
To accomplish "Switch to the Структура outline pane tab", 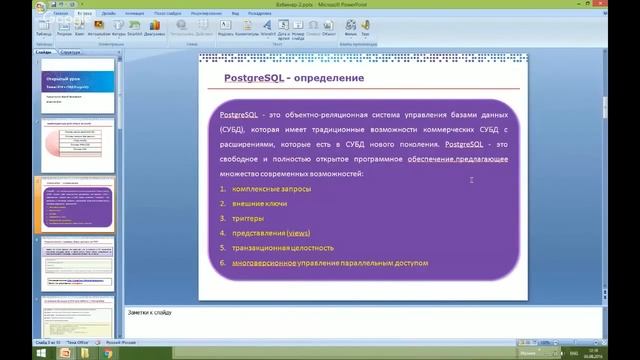I will pos(70,52).
